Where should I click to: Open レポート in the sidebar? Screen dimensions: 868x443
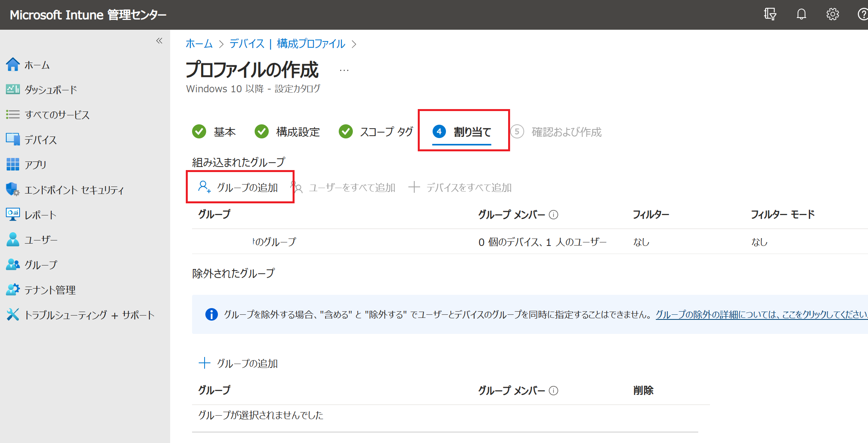click(x=40, y=215)
